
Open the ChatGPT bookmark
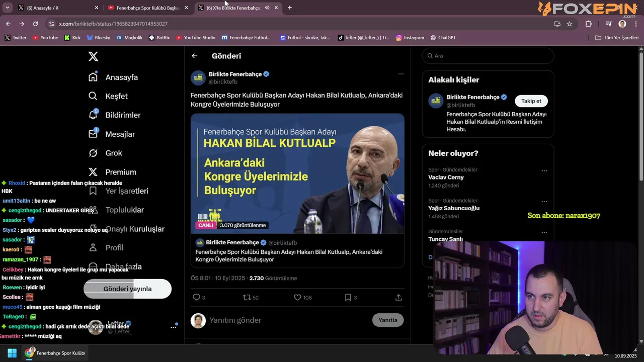443,38
